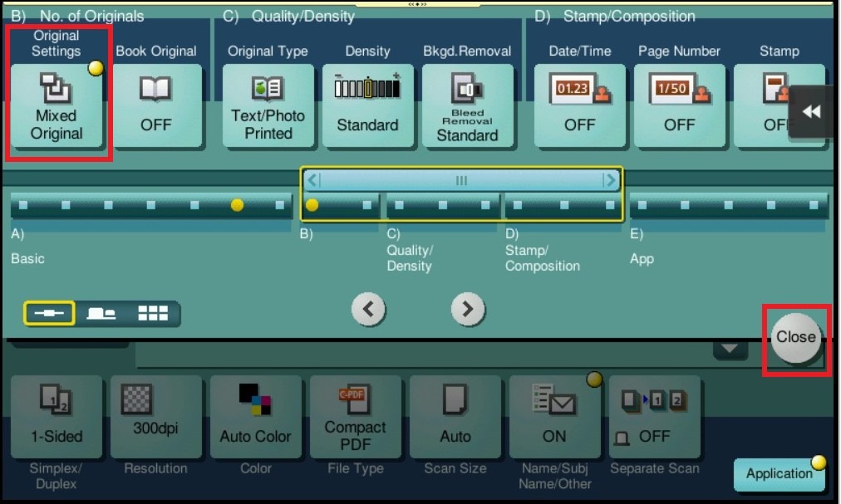Collapse side panel with double-arrow button
This screenshot has width=841, height=504.
812,112
